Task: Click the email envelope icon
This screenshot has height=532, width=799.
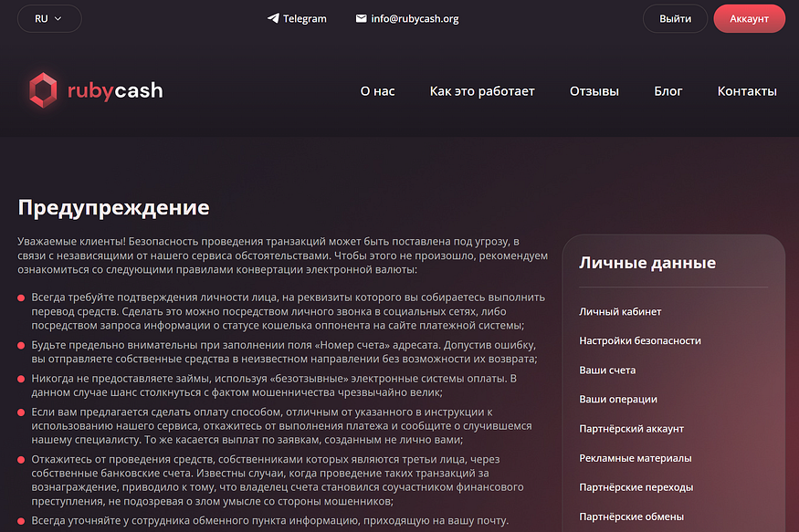Action: 361,18
